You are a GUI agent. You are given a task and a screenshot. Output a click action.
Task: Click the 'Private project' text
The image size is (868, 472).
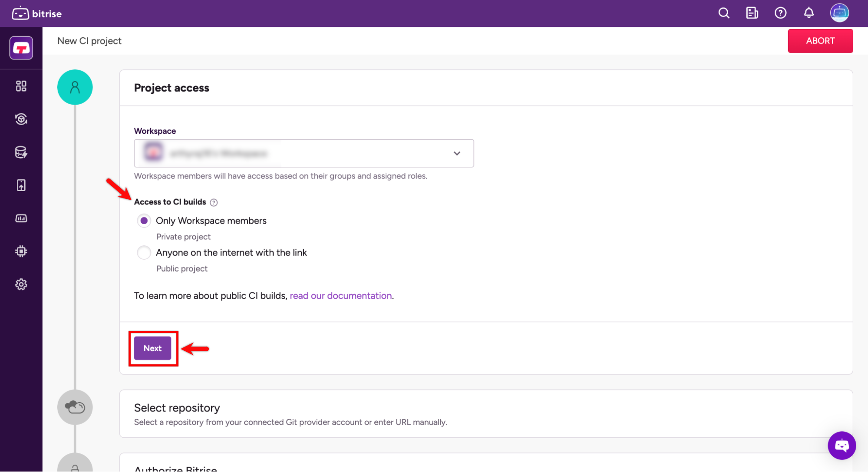pos(183,237)
